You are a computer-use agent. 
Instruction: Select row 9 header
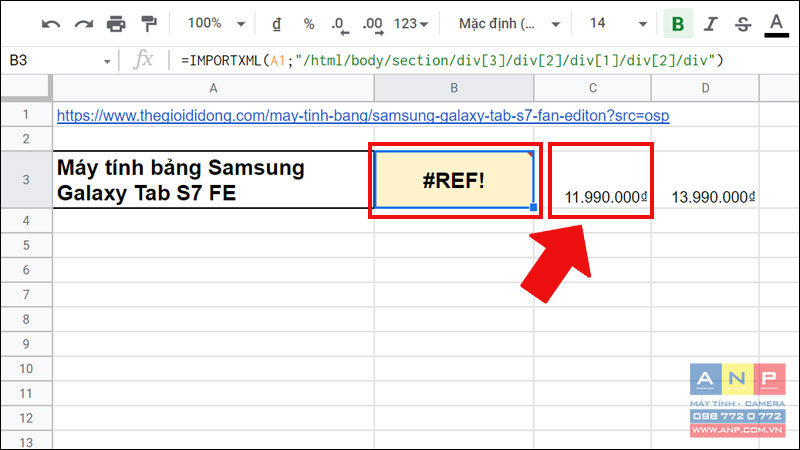coord(26,344)
